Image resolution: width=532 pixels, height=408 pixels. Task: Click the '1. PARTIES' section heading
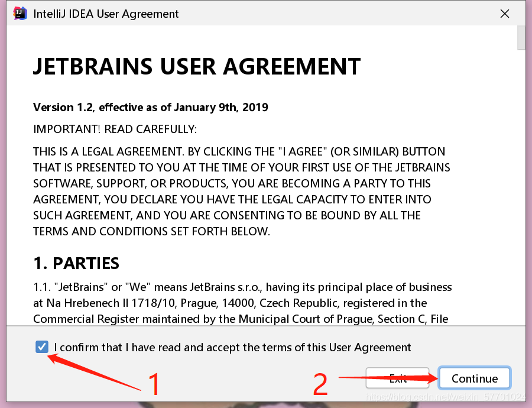[76, 263]
